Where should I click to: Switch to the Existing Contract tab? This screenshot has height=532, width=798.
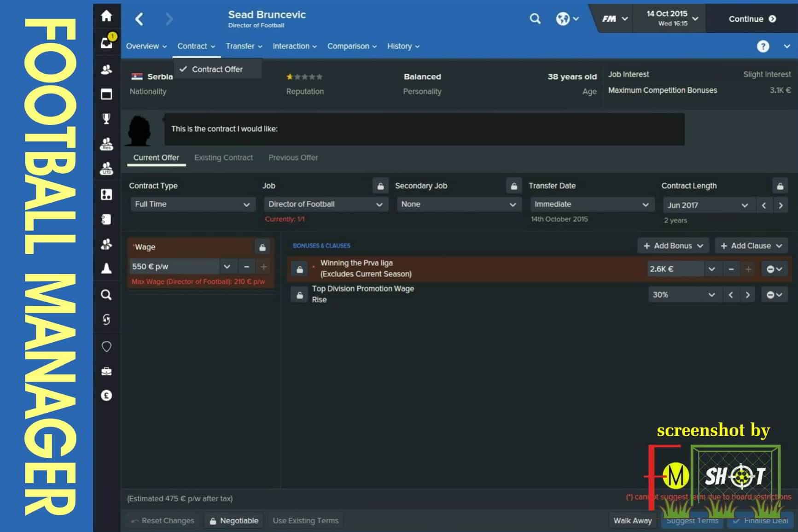coord(224,158)
